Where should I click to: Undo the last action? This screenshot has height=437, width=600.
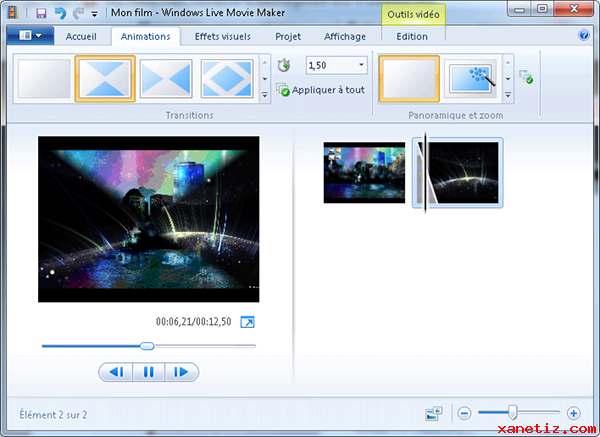(x=60, y=13)
